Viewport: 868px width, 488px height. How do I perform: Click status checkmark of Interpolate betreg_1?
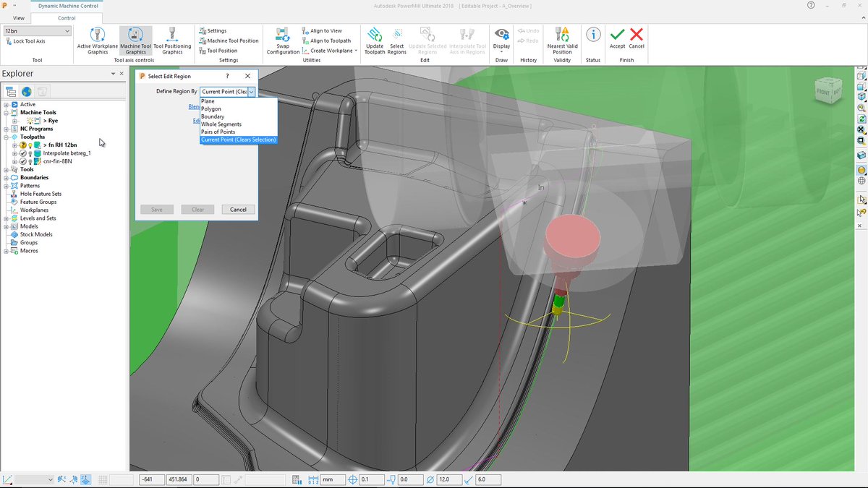22,153
